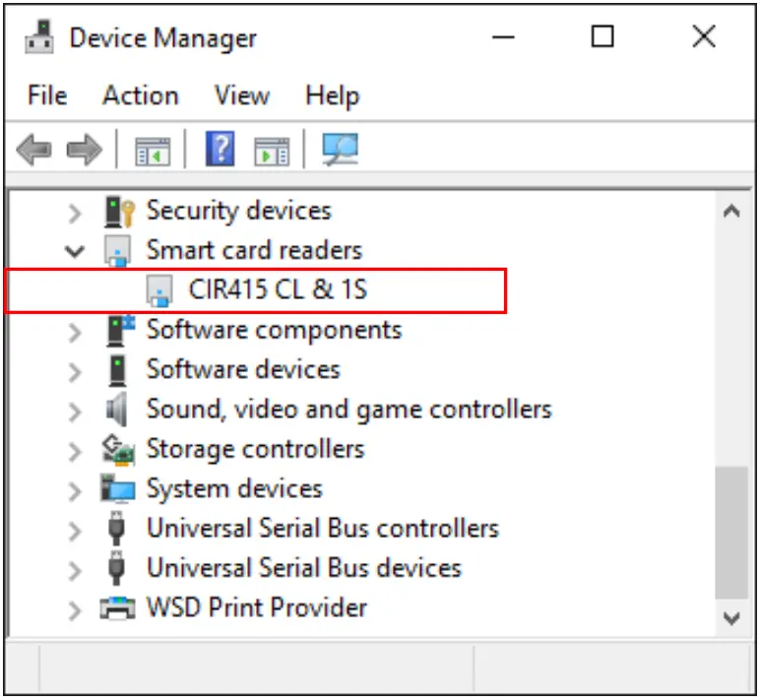Screen dimensions: 759x700
Task: Select the CIR415 CL & 1S device
Action: pos(278,289)
